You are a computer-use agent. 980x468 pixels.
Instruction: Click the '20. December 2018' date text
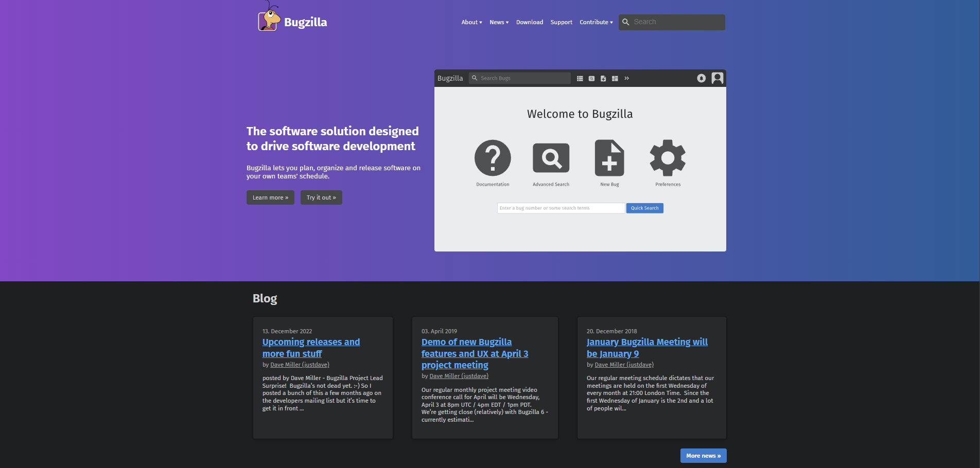tap(611, 331)
